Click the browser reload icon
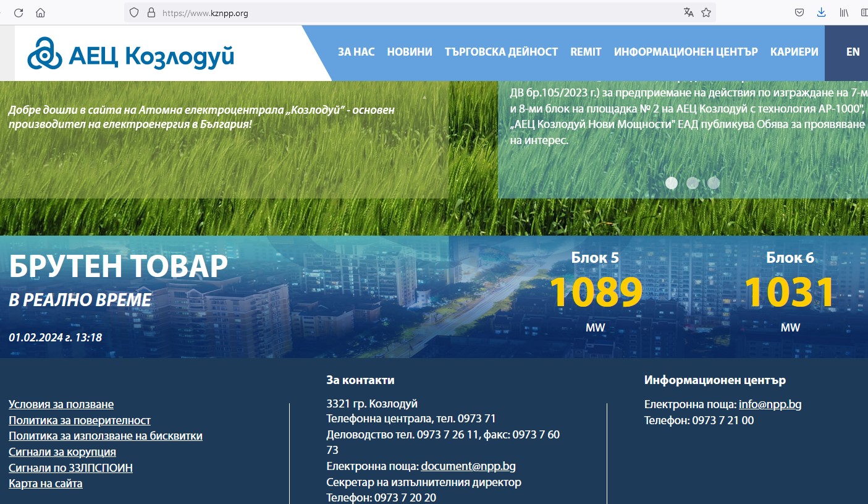 19,12
